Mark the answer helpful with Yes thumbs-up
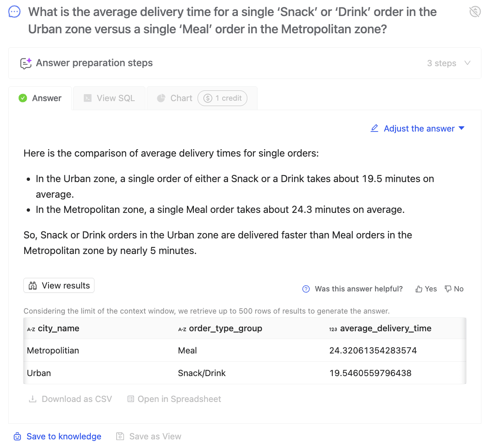This screenshot has height=448, width=488. (426, 289)
